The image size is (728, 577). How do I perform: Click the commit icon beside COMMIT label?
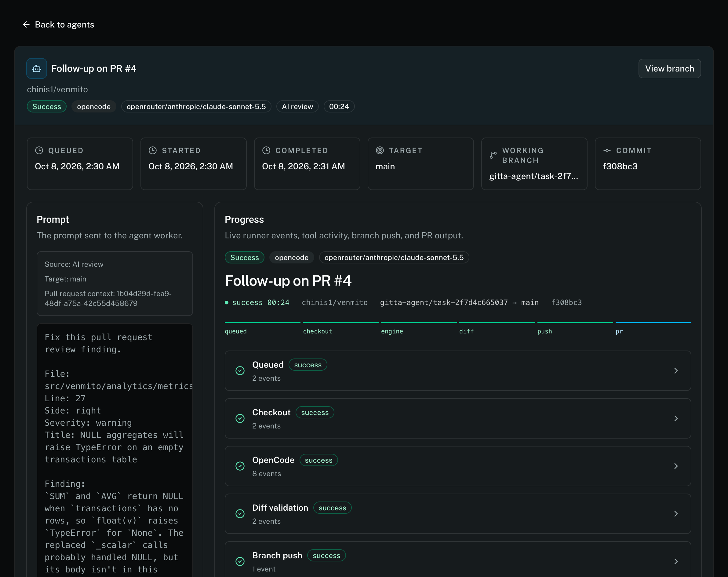607,150
